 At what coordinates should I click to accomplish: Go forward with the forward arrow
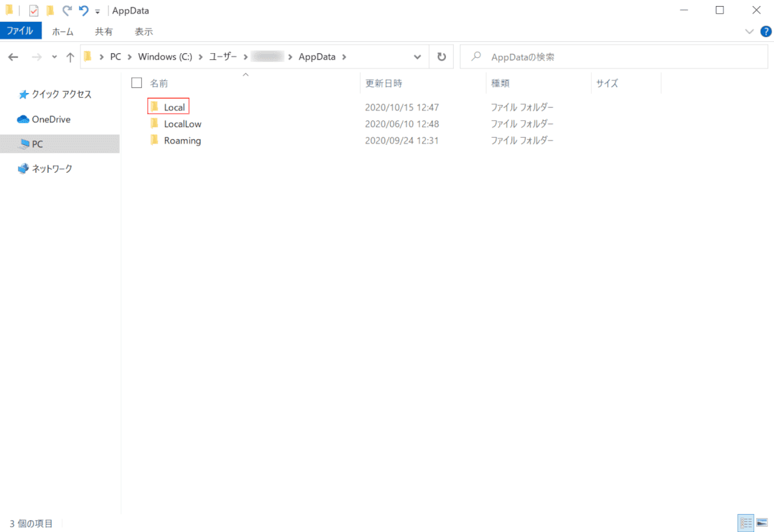tap(37, 57)
